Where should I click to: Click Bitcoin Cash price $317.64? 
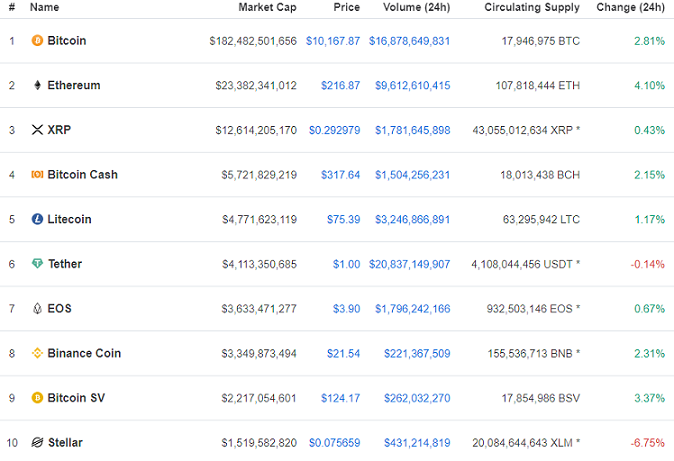(x=340, y=175)
